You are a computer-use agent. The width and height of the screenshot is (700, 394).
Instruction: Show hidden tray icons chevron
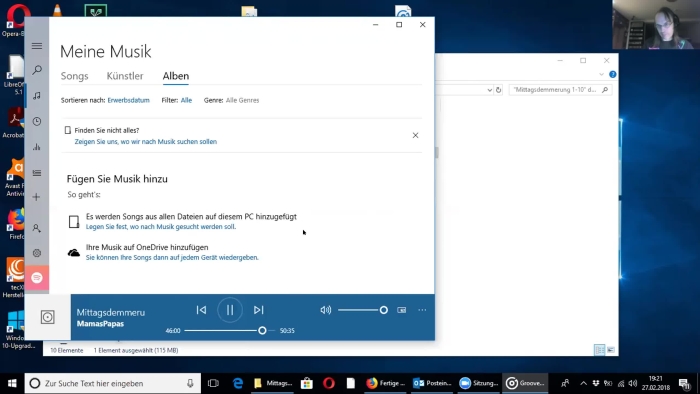pyautogui.click(x=583, y=383)
